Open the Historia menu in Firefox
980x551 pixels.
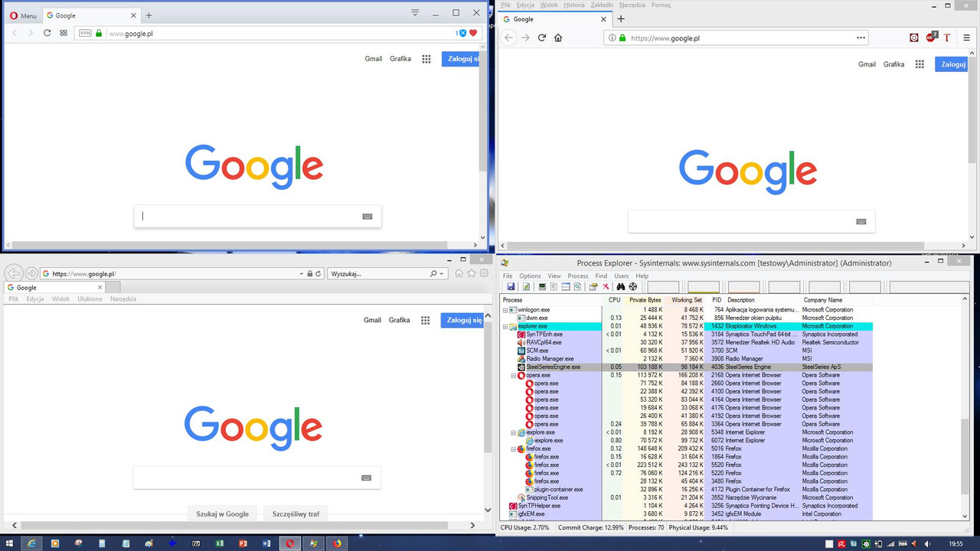[x=574, y=5]
